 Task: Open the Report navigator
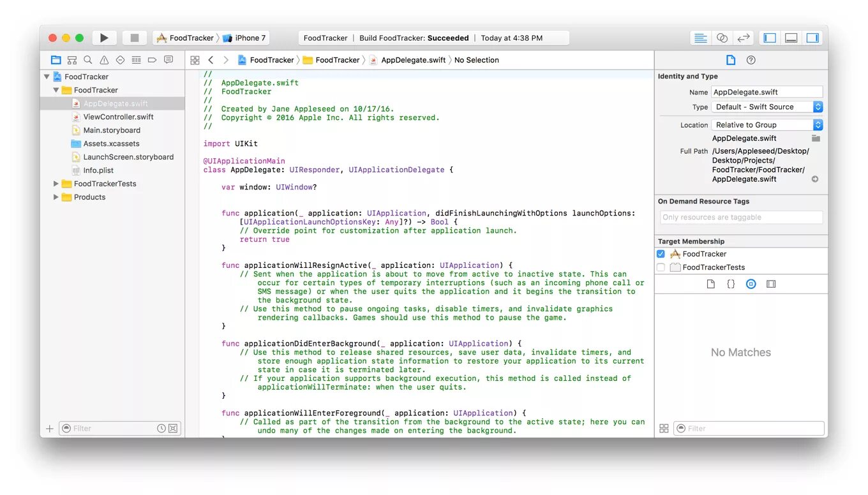coord(168,60)
